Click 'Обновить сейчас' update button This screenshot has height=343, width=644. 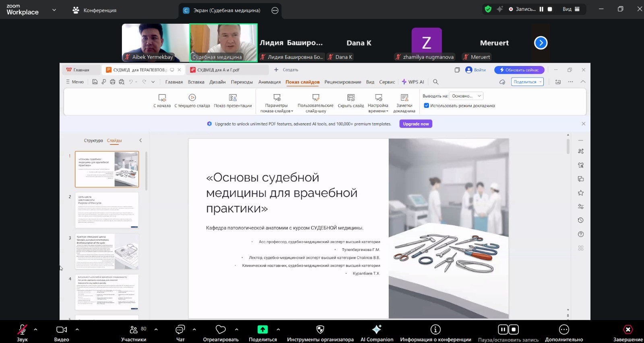tap(519, 70)
